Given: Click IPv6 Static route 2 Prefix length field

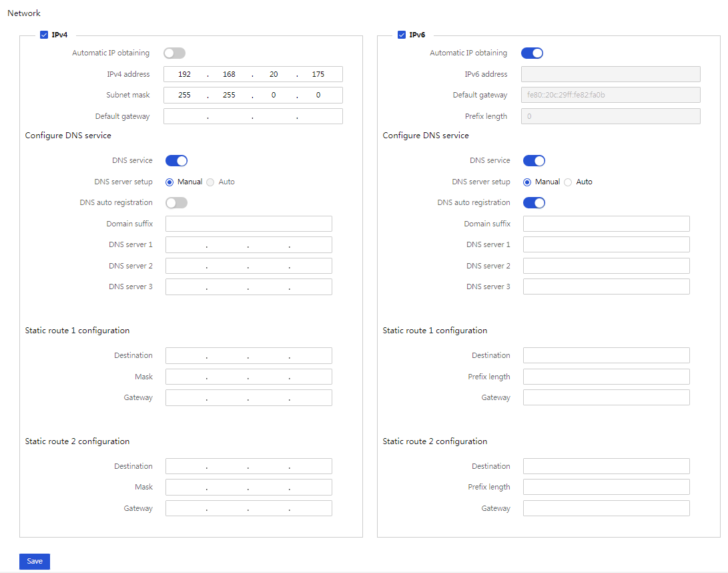Looking at the screenshot, I should coord(607,487).
